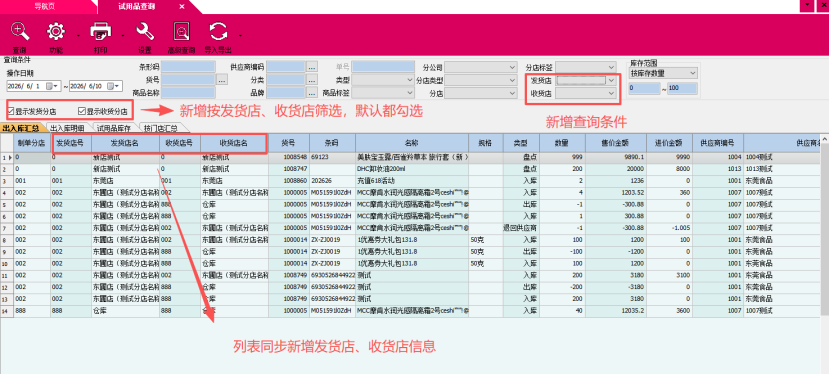
Task: Click the cell 充值618活动
Action: [x=412, y=180]
